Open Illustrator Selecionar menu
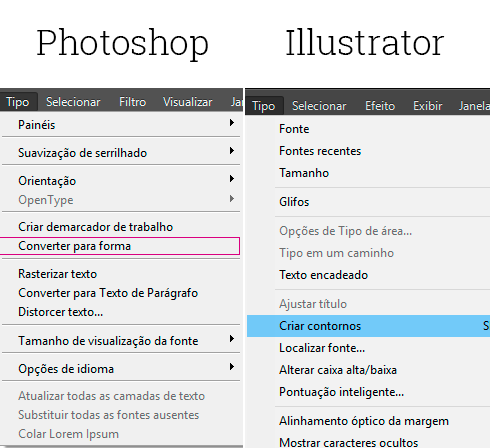Screen dimensions: 490x448 319,106
